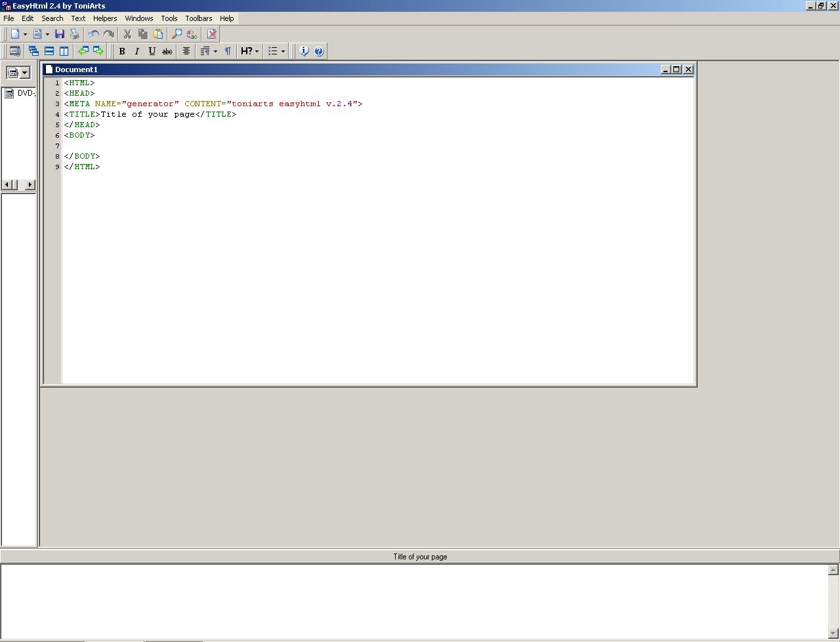Open side panel view dropdown arrow
This screenshot has height=642, width=840.
point(25,73)
